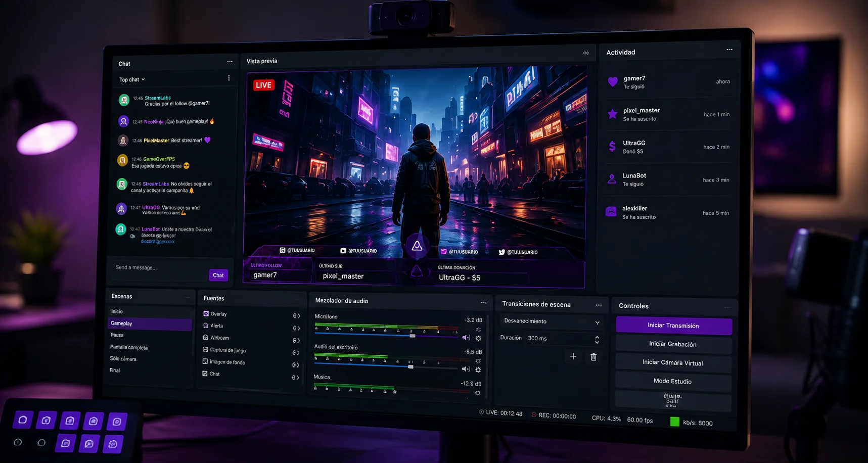Click the green bitrate status indicator
Viewport: 868px width, 463px height.
pos(674,422)
